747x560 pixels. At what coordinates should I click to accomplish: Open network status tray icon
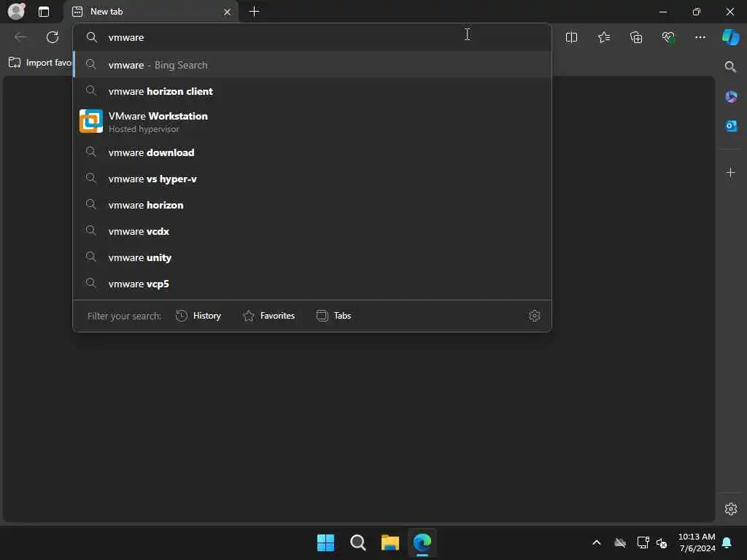pyautogui.click(x=643, y=542)
